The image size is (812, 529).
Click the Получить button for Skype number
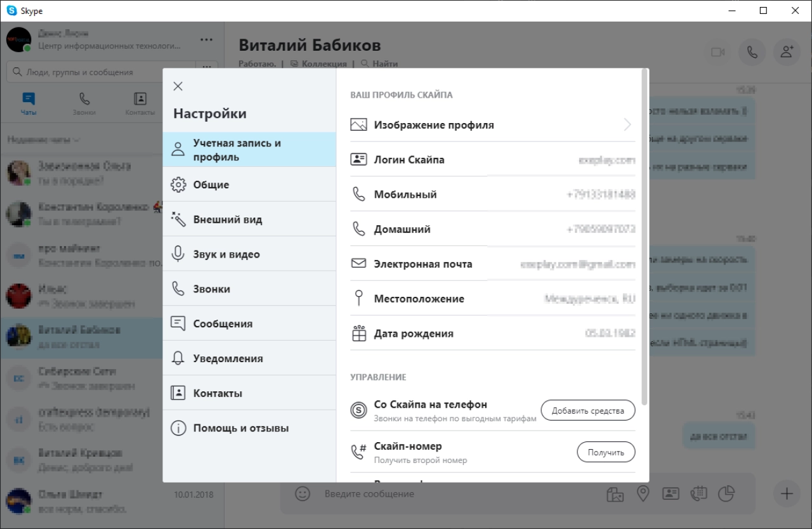pyautogui.click(x=606, y=452)
